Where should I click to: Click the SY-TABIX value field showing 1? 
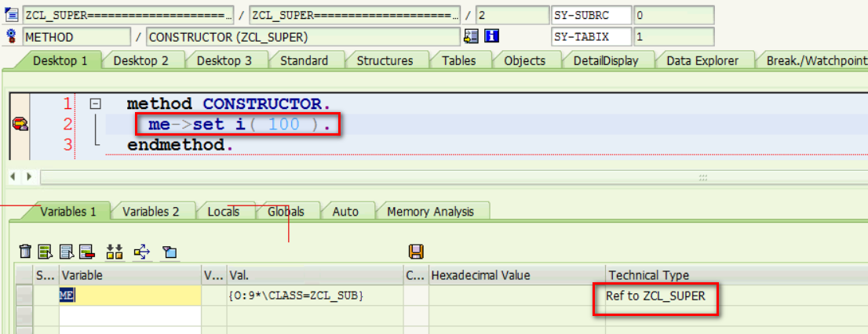click(673, 37)
